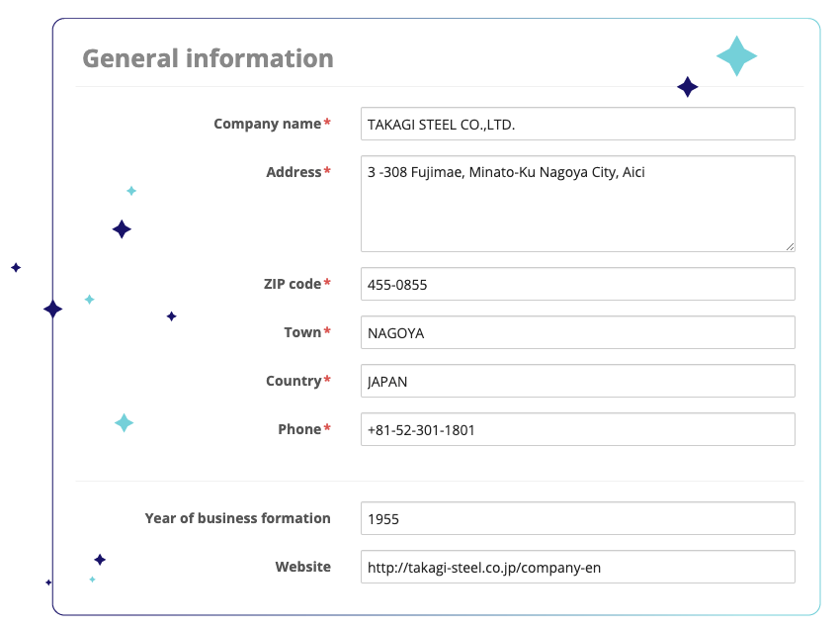Click the Phone number input

pyautogui.click(x=577, y=429)
